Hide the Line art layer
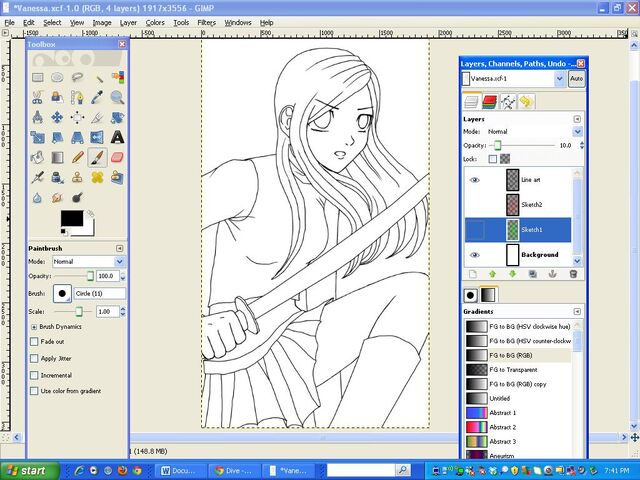Screen dimensions: 640x480 tap(474, 180)
